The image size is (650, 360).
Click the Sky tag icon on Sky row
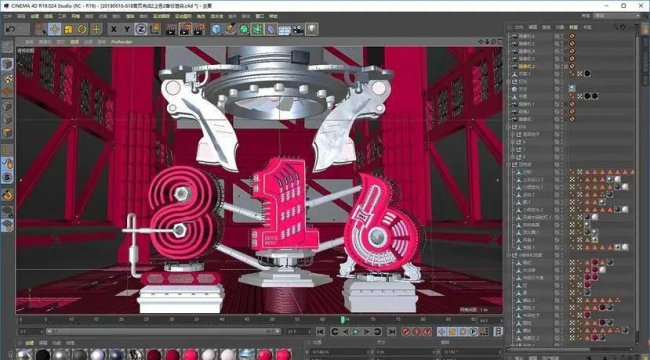click(572, 89)
